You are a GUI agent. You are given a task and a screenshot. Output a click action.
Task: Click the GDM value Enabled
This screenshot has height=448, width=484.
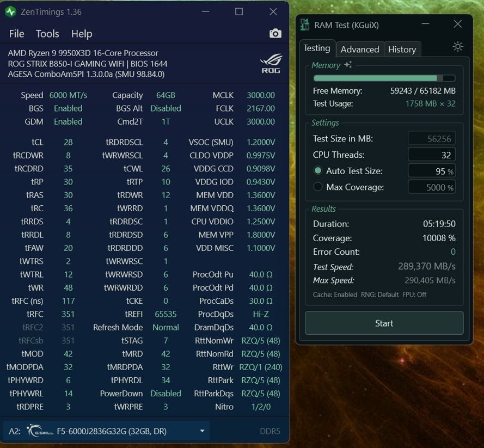coord(68,122)
